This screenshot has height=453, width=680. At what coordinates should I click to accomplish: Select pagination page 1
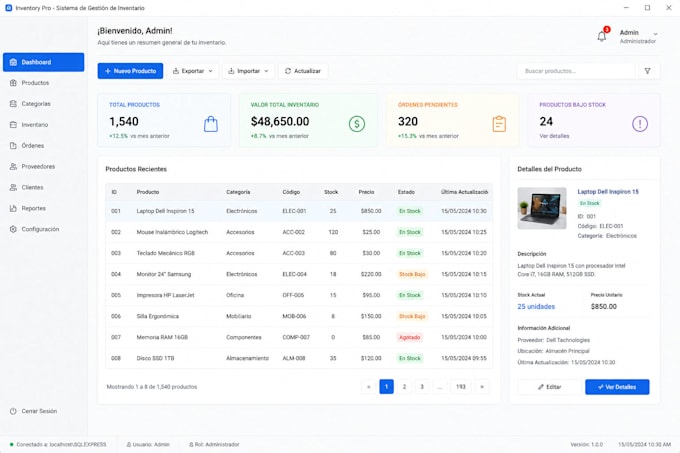tap(386, 387)
